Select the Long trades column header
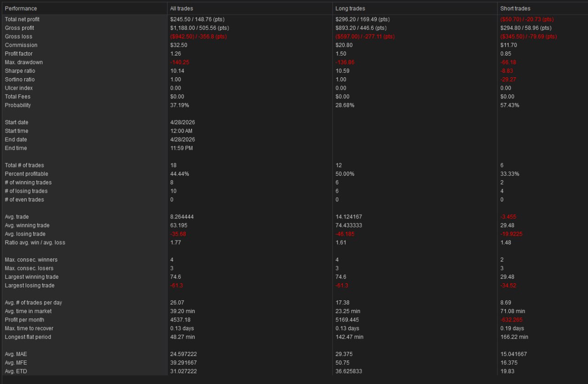The image size is (588, 384). click(x=350, y=8)
